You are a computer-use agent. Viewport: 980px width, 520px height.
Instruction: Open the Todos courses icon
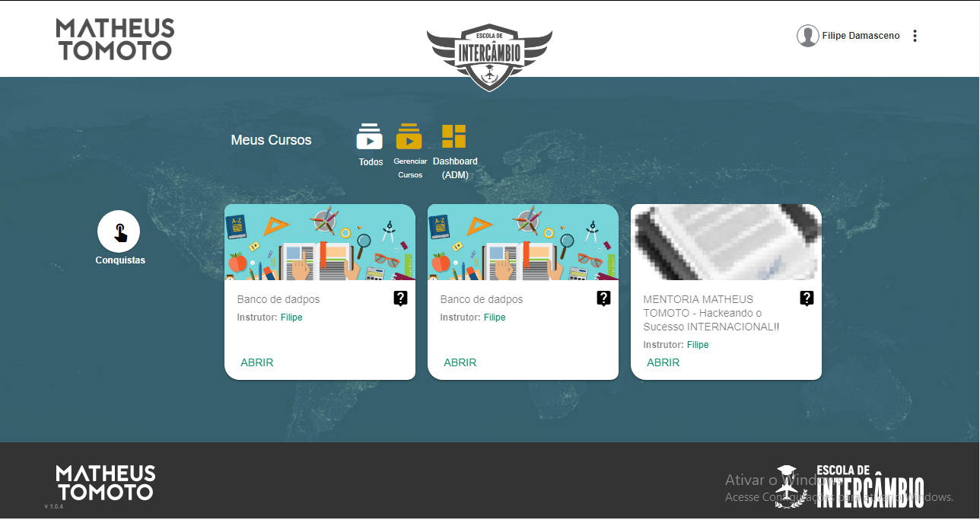(370, 138)
